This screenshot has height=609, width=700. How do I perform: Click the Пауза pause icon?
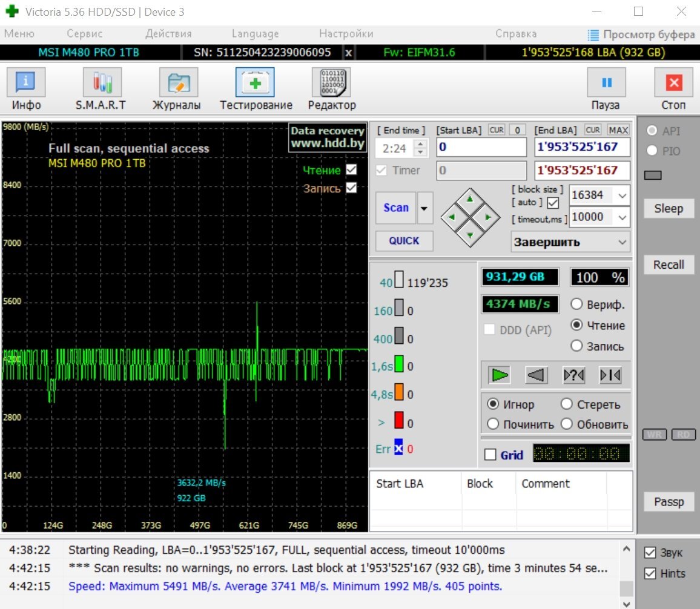coord(606,82)
